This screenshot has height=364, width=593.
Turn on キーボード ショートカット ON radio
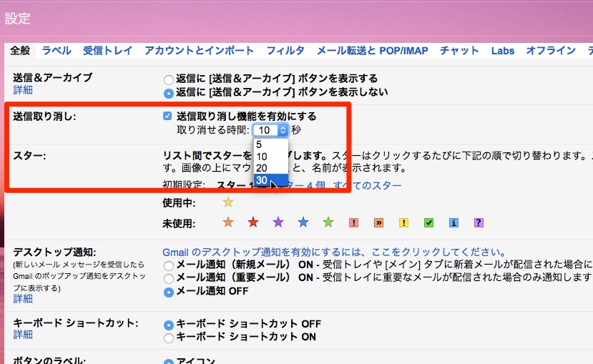click(x=169, y=337)
